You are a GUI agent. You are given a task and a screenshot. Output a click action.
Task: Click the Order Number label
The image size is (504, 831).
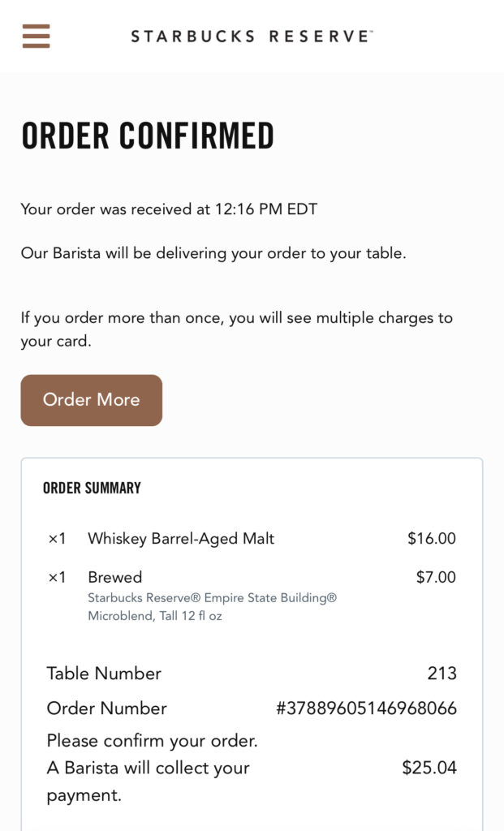pyautogui.click(x=106, y=708)
